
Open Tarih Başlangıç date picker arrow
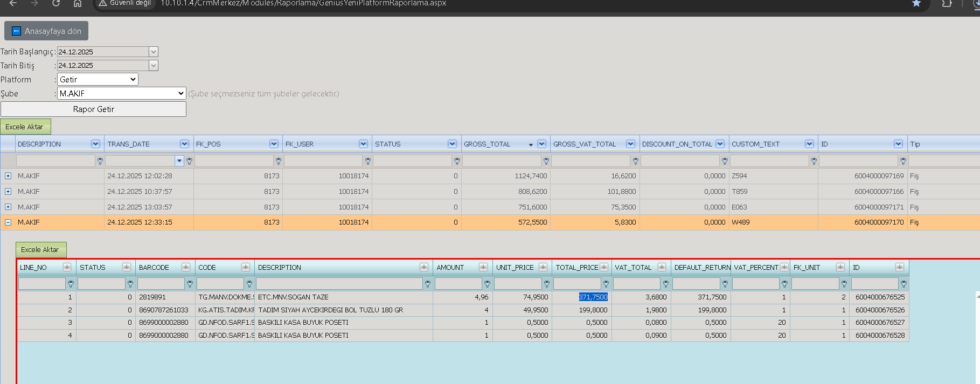[x=154, y=52]
